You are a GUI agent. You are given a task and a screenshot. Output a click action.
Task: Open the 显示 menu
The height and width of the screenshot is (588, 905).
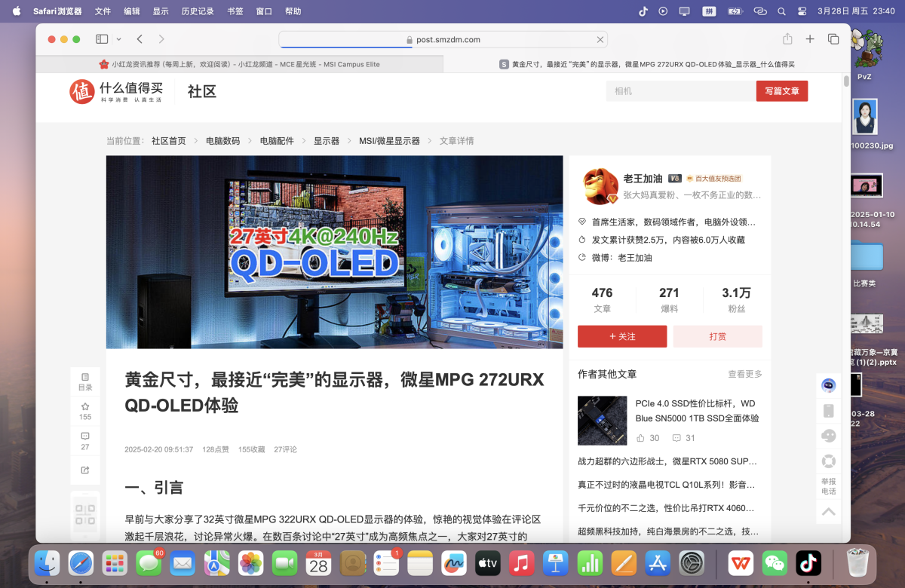161,11
